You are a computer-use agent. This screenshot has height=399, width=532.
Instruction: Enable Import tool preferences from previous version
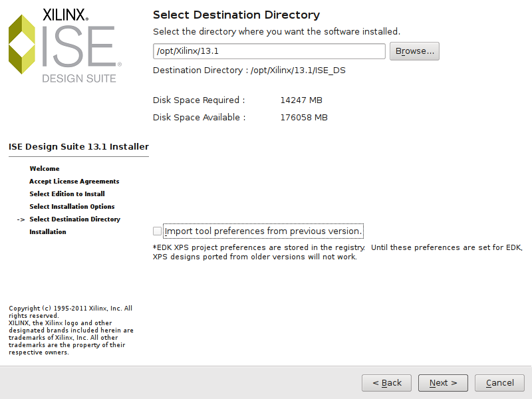[x=157, y=231]
